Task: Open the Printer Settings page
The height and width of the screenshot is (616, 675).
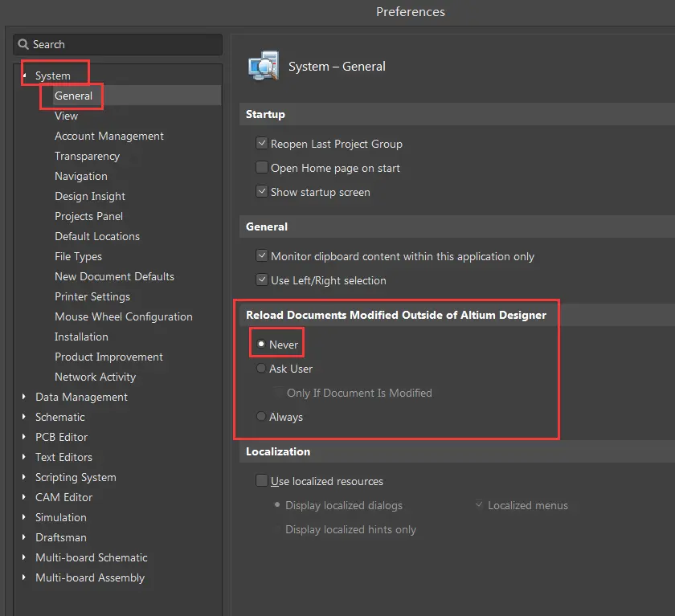Action: 92,296
